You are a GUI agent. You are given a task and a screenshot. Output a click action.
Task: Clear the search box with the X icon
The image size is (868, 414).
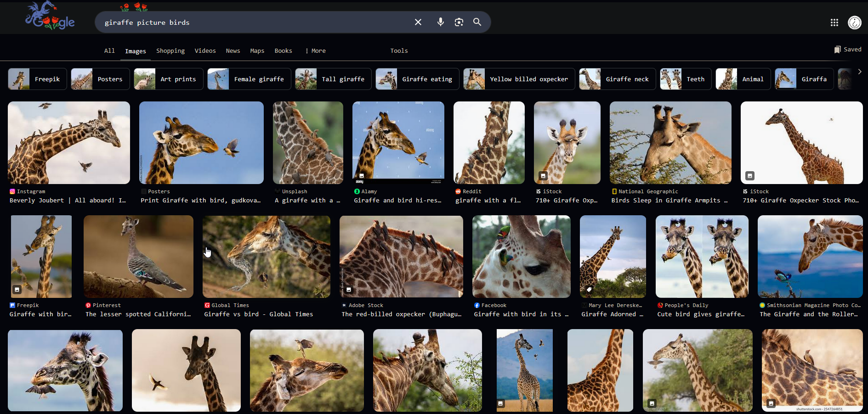point(418,22)
